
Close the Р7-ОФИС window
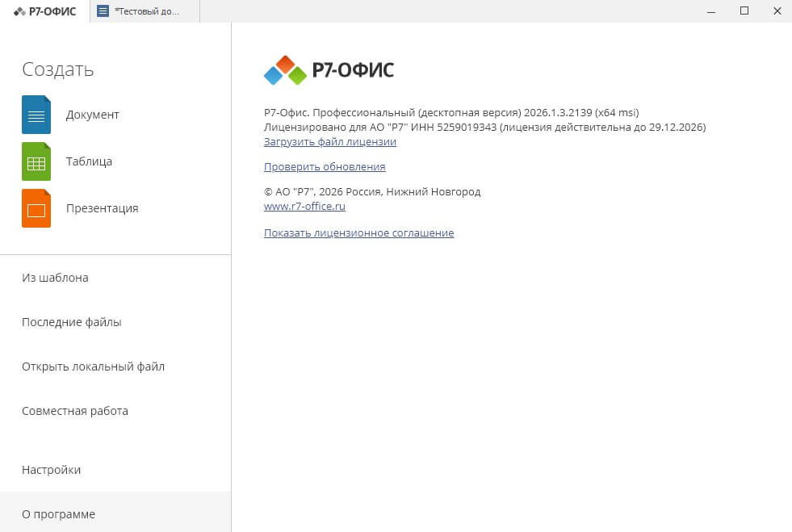[x=777, y=11]
